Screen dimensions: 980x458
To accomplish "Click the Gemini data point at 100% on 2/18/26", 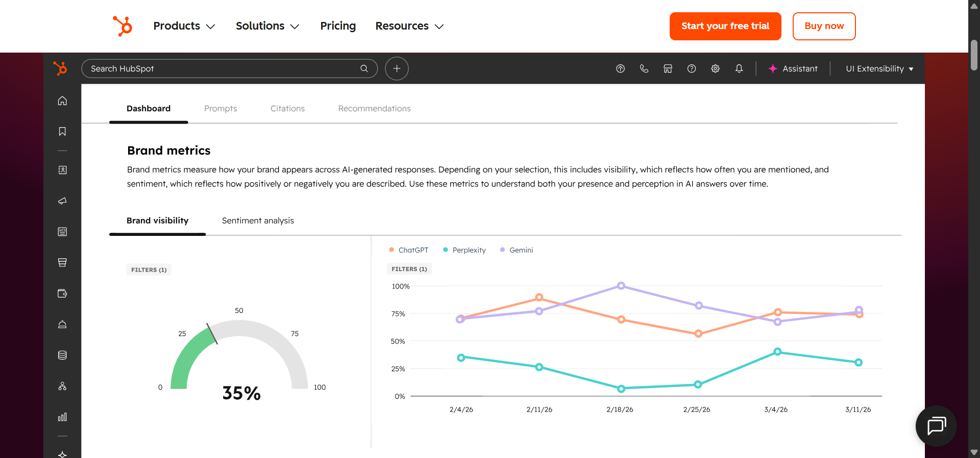I will (621, 286).
